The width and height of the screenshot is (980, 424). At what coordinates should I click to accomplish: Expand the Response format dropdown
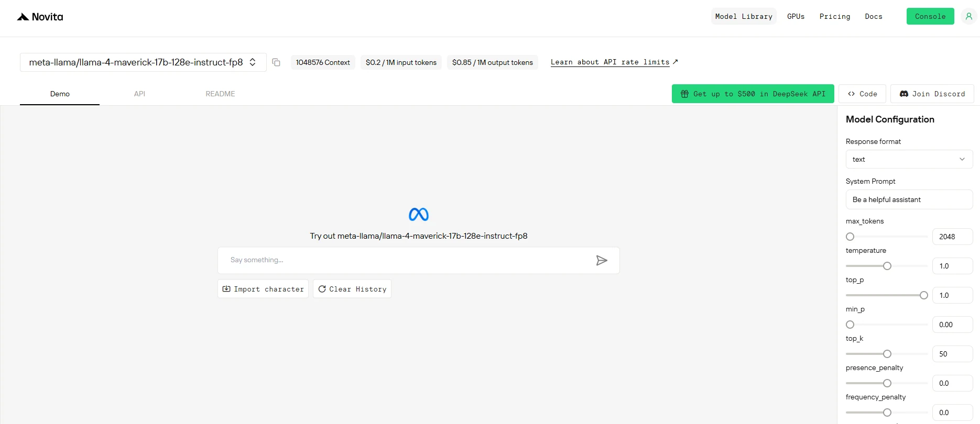tap(909, 159)
